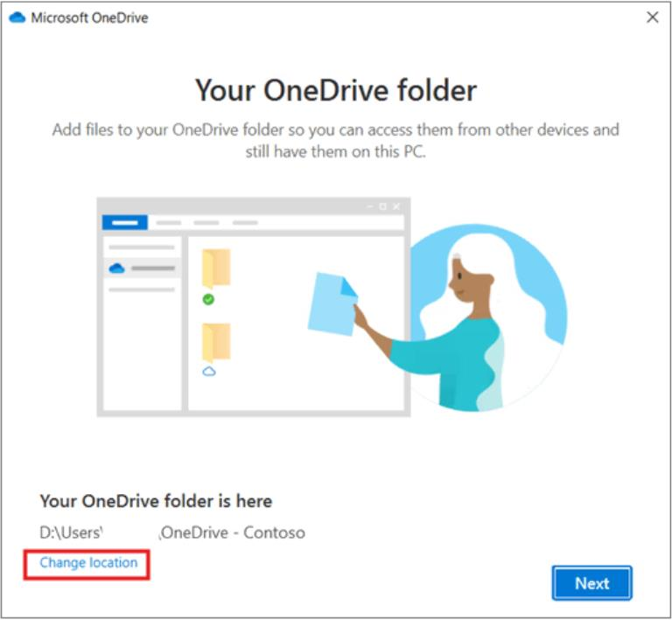
Task: Click the Next button
Action: point(591,583)
